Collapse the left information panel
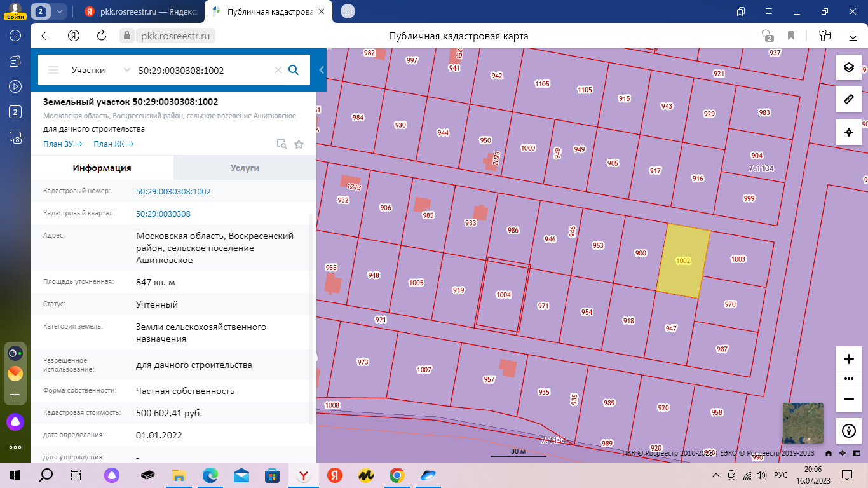 [322, 70]
